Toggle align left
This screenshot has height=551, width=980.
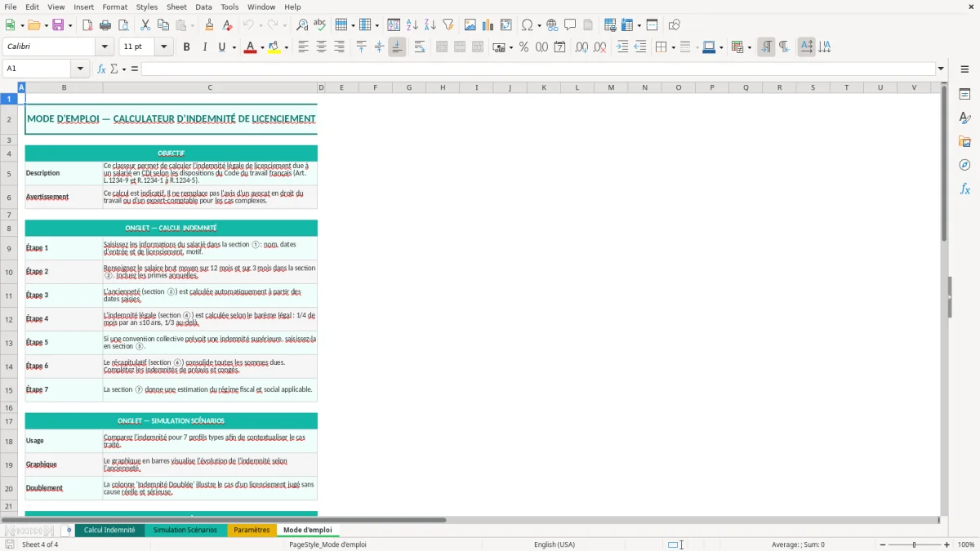pyautogui.click(x=303, y=47)
